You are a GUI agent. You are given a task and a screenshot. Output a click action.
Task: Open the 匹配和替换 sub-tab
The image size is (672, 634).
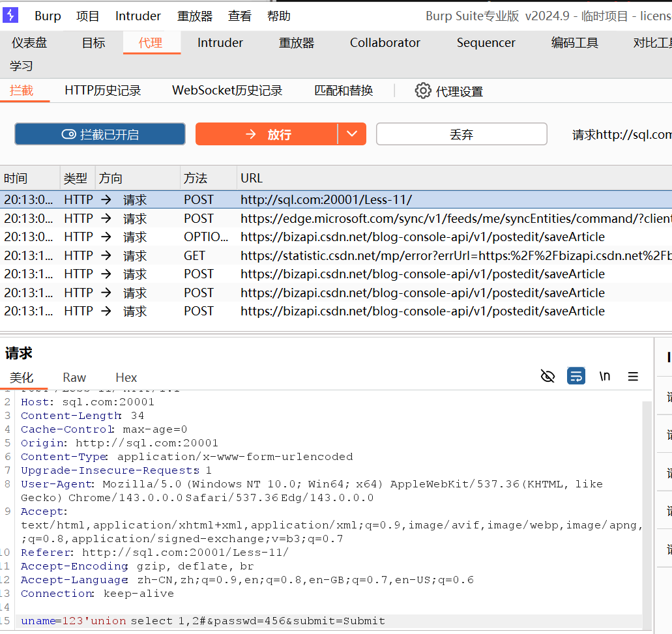coord(343,91)
